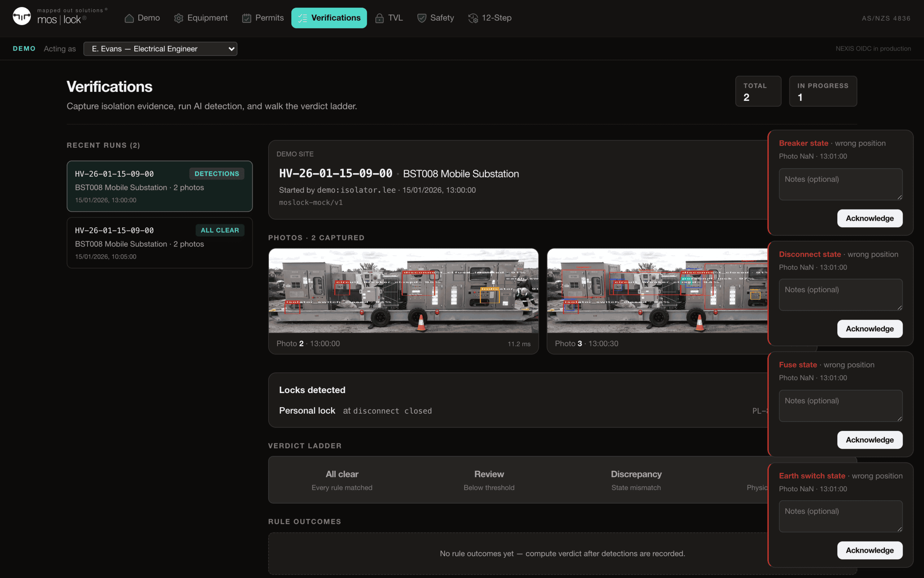
Task: Click the TOTAL count card
Action: (758, 91)
